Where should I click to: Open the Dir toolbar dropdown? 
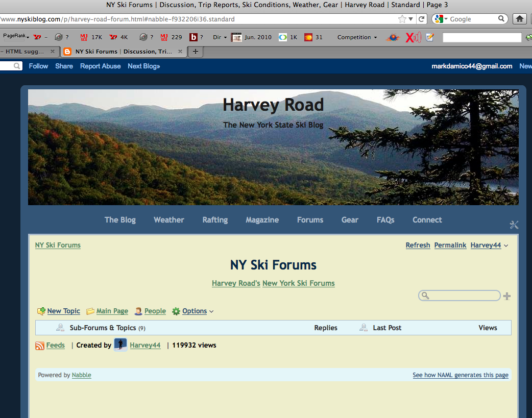click(220, 37)
